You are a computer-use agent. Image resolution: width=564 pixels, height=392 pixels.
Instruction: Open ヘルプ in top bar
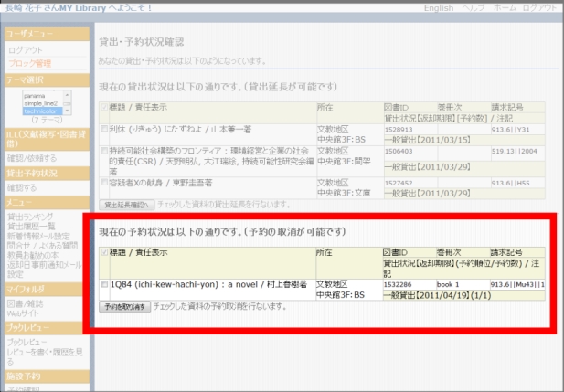coord(474,8)
